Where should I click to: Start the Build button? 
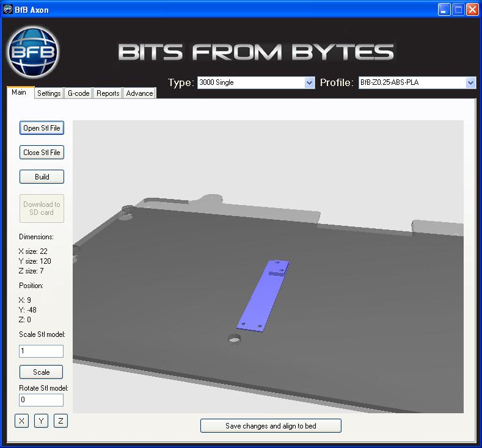[x=42, y=177]
